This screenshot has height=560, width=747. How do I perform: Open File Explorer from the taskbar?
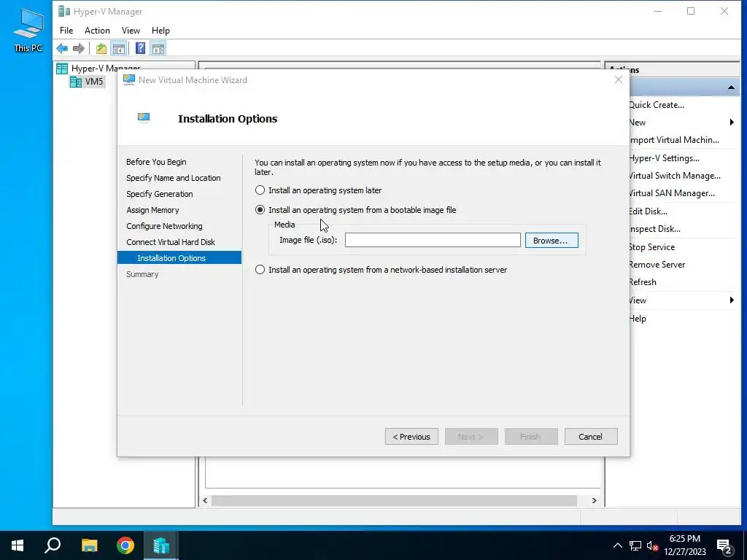tap(89, 545)
